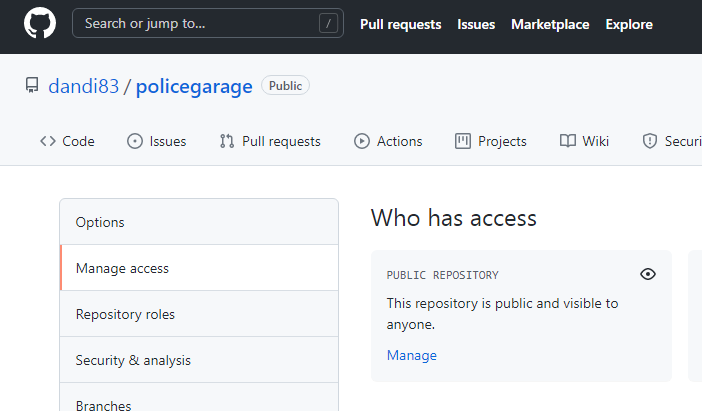Click the Manage visibility link
702x411 pixels.
pyautogui.click(x=412, y=355)
